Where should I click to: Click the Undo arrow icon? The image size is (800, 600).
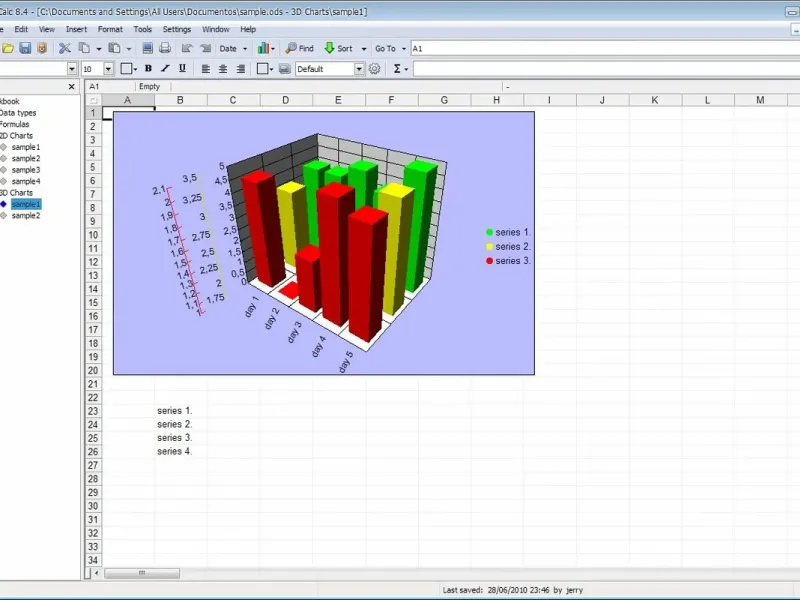pyautogui.click(x=187, y=48)
